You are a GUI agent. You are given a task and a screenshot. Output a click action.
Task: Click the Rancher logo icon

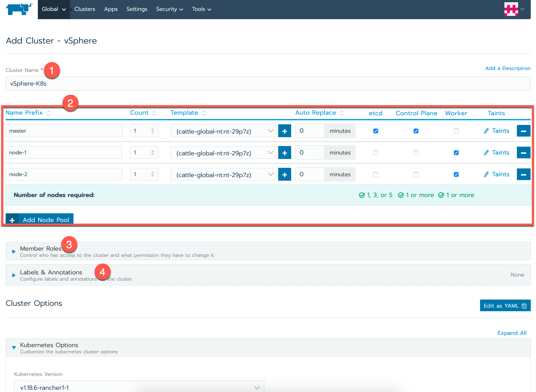coord(19,9)
